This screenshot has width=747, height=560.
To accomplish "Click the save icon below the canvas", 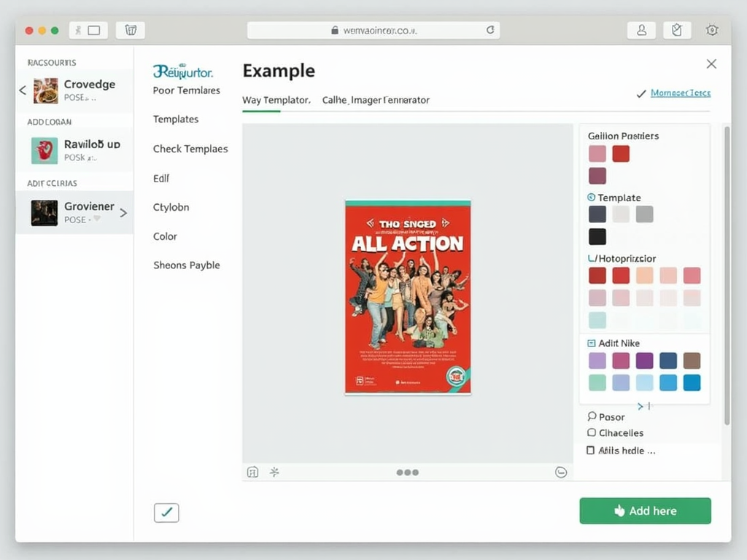I will point(252,472).
